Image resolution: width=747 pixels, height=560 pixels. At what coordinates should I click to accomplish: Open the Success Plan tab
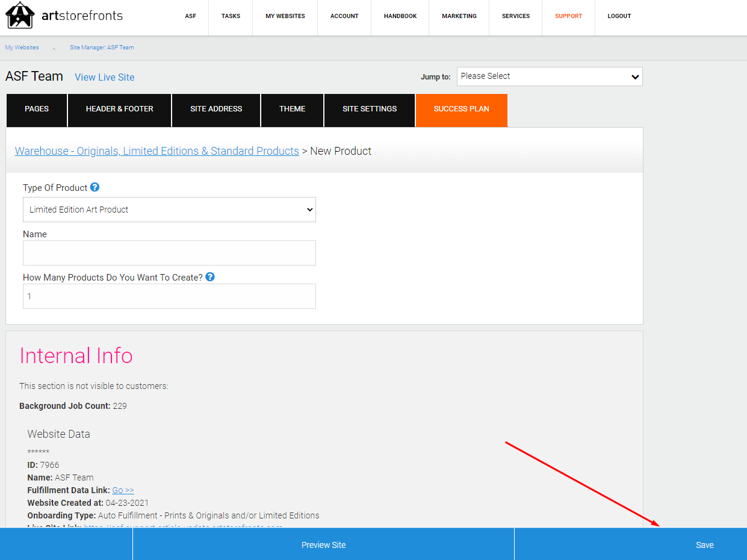[462, 110]
